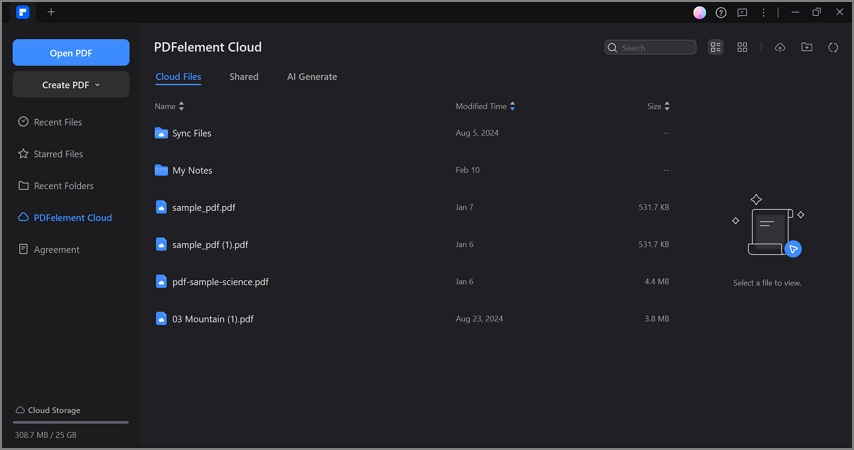This screenshot has width=854, height=450.
Task: Click the Sync Files folder icon
Action: tap(161, 133)
